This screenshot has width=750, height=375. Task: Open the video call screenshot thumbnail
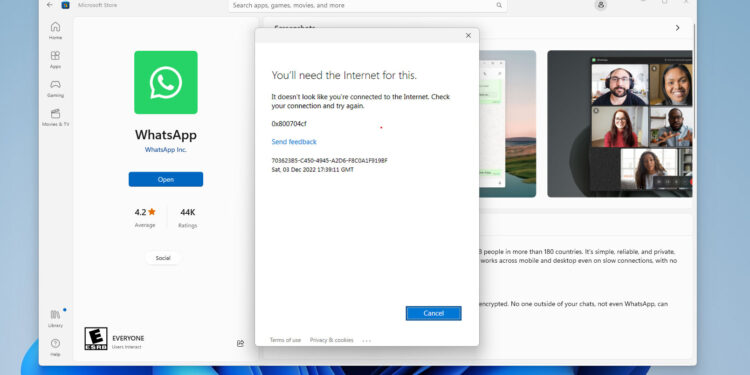[619, 124]
